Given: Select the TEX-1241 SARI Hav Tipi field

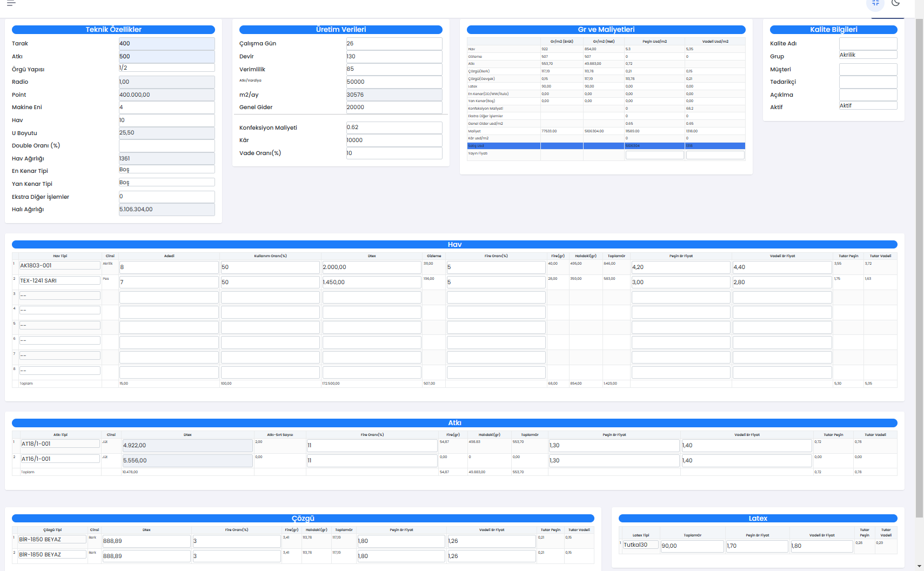Looking at the screenshot, I should click(59, 281).
